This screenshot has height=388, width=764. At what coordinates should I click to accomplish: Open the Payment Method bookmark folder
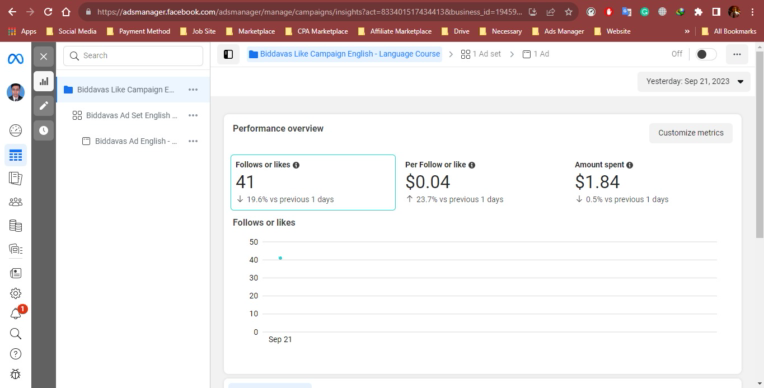[138, 31]
